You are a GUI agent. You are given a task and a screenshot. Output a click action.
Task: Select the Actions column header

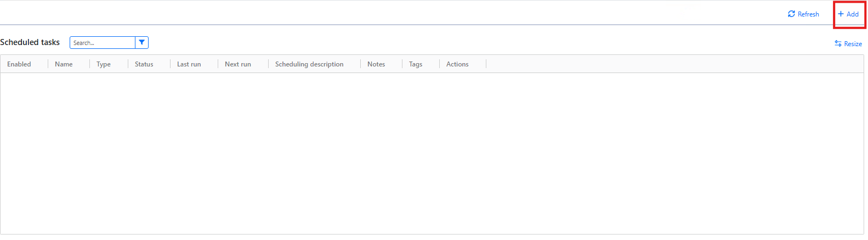(x=457, y=64)
